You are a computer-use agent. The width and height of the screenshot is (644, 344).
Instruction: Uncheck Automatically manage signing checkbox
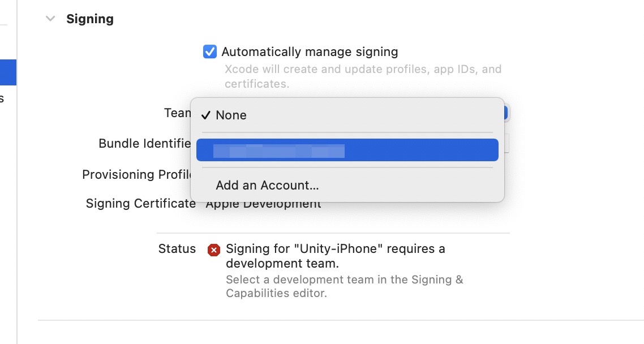[210, 52]
